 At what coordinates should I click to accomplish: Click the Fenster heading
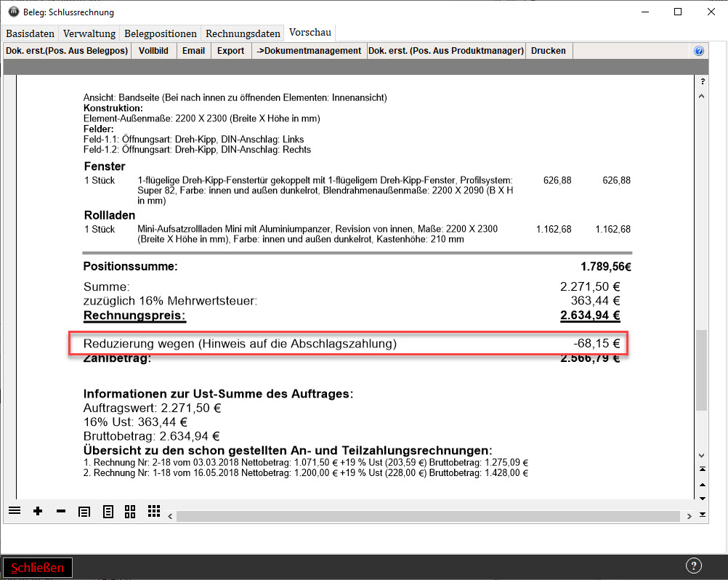(105, 166)
